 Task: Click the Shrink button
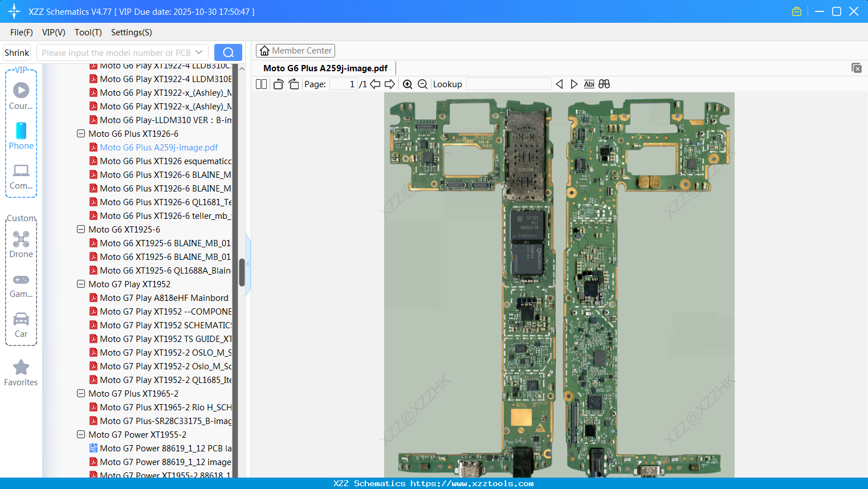click(x=17, y=52)
